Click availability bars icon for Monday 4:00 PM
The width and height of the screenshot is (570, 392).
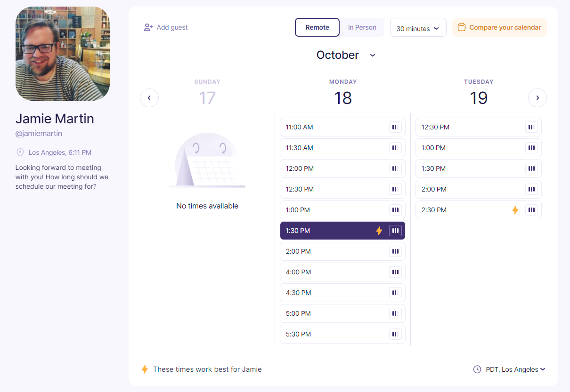(395, 272)
